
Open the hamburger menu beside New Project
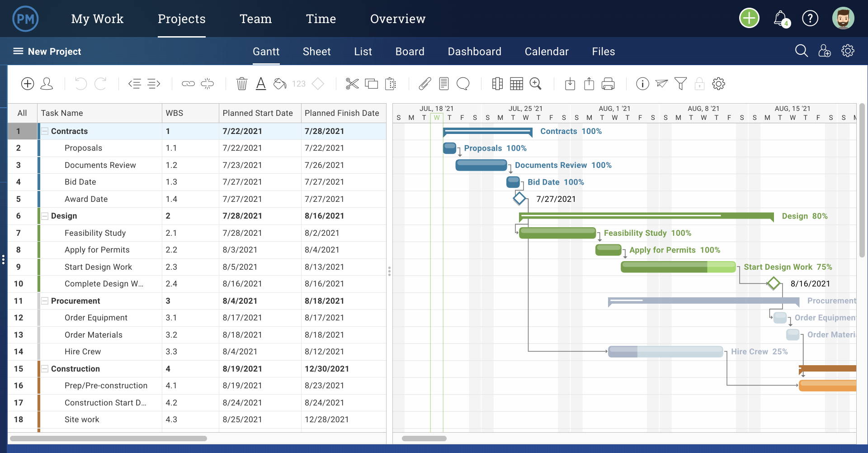tap(18, 51)
